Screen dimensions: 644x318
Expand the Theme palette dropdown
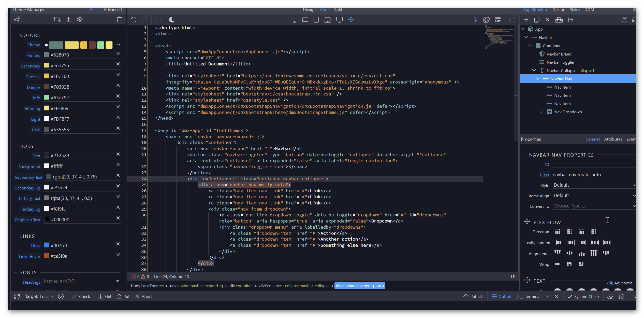tap(119, 45)
